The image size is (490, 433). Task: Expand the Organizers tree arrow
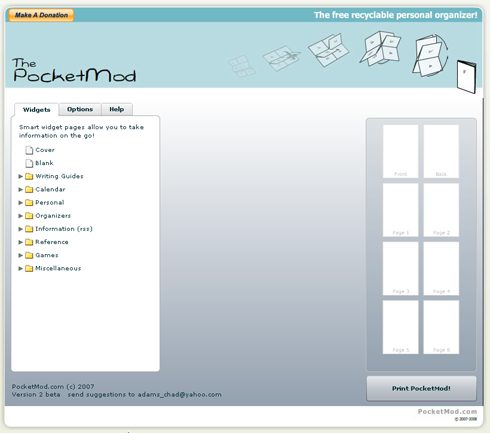(x=21, y=216)
